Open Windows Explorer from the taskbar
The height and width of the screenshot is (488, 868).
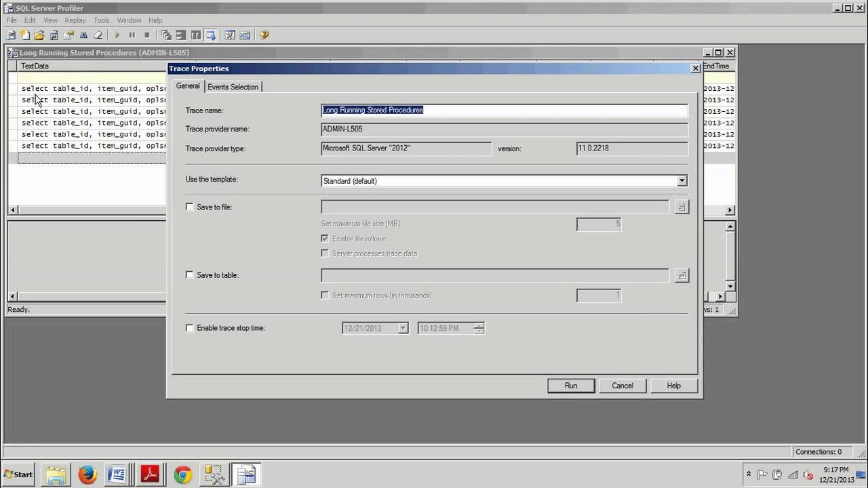[56, 475]
